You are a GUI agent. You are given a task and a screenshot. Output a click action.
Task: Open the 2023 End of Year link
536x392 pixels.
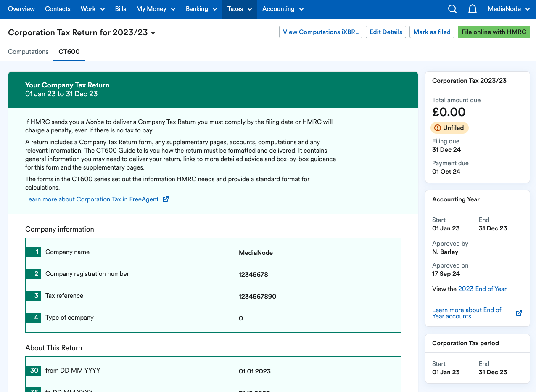482,289
